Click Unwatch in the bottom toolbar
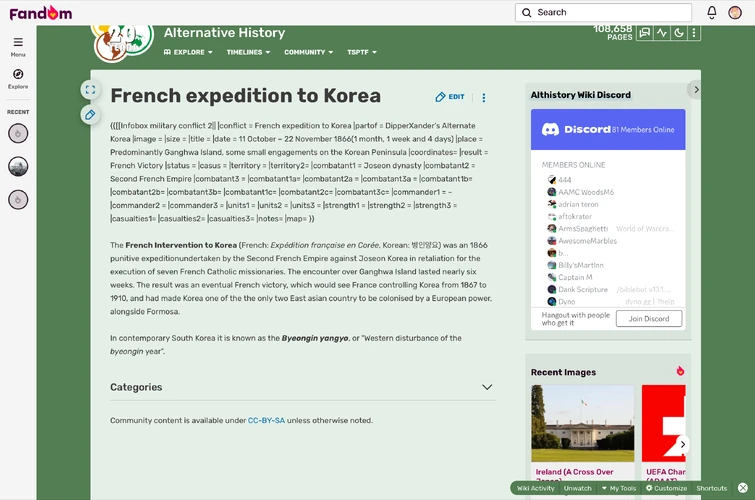This screenshot has height=500, width=755. pos(577,488)
